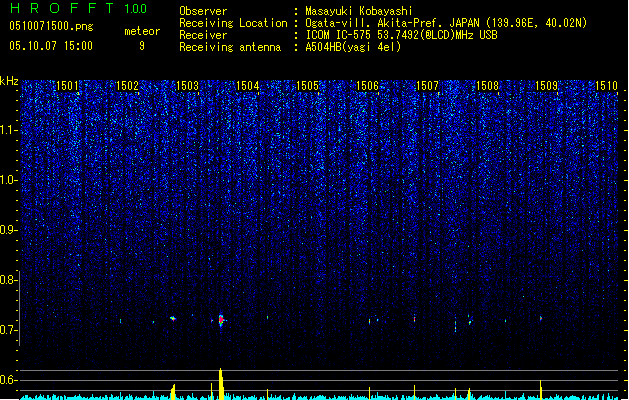Click the Receiving Location label

(x=233, y=23)
